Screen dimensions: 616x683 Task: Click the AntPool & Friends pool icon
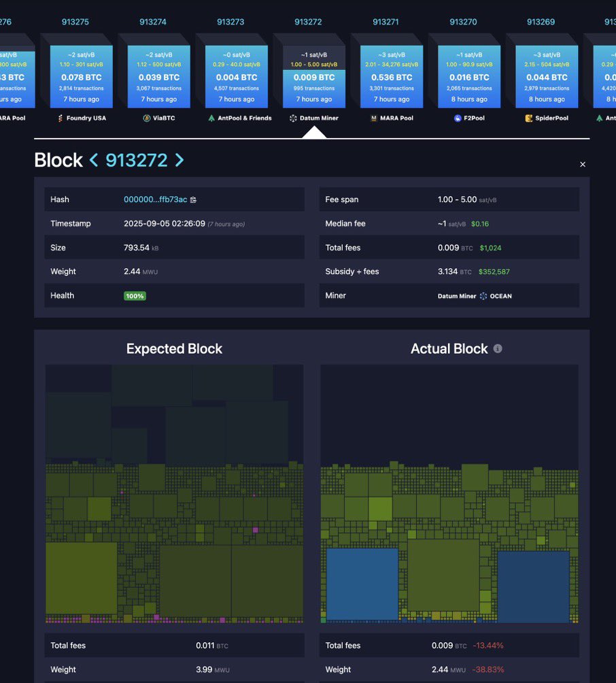[211, 118]
